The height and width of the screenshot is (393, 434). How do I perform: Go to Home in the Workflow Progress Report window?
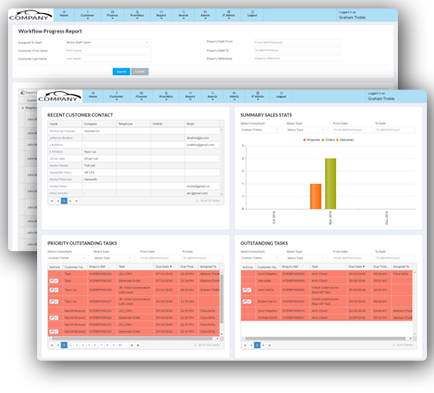click(64, 15)
